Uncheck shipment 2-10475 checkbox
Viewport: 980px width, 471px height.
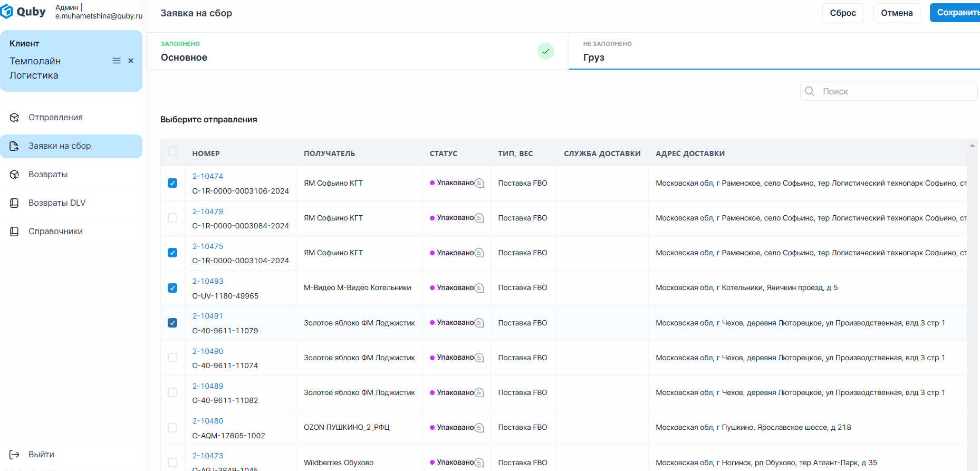pos(172,253)
